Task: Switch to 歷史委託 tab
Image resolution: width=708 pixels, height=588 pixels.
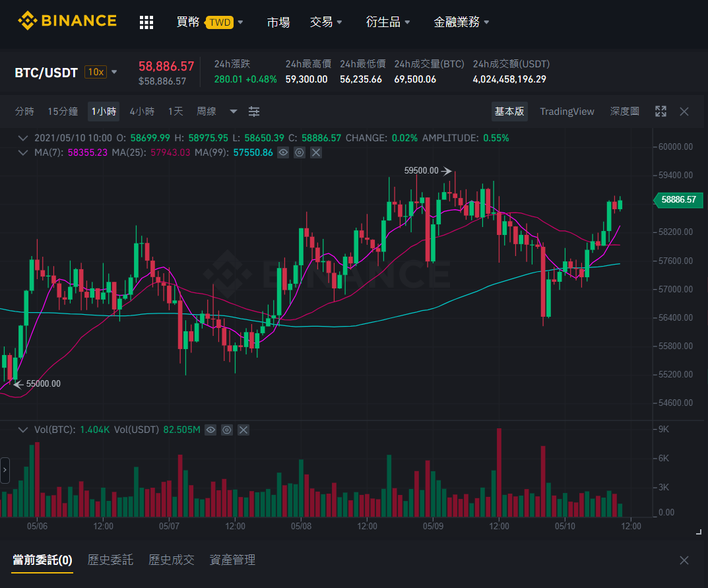Action: (111, 560)
